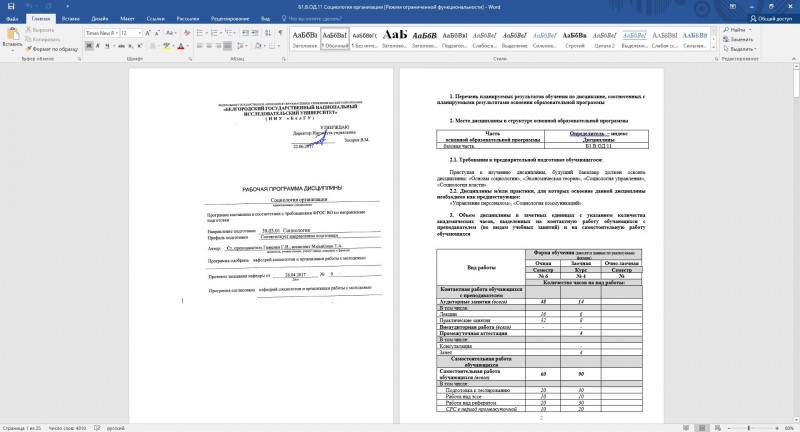Expand the styles gallery with the More arrow
The width and height of the screenshot is (800, 432).
[713, 47]
